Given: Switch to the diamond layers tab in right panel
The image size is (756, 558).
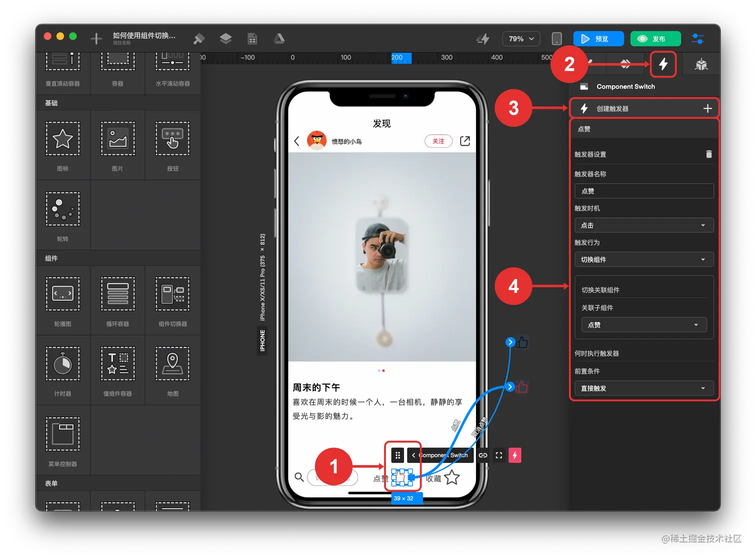Looking at the screenshot, I should coord(625,64).
